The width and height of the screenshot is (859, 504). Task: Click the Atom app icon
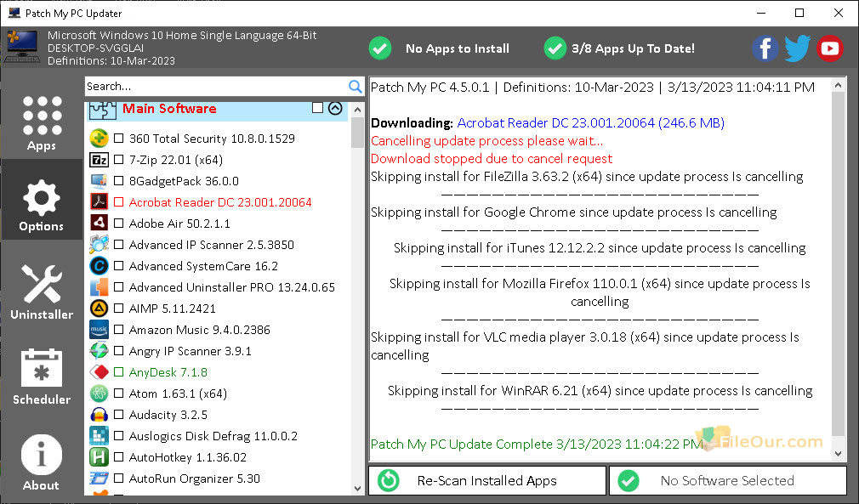(99, 394)
